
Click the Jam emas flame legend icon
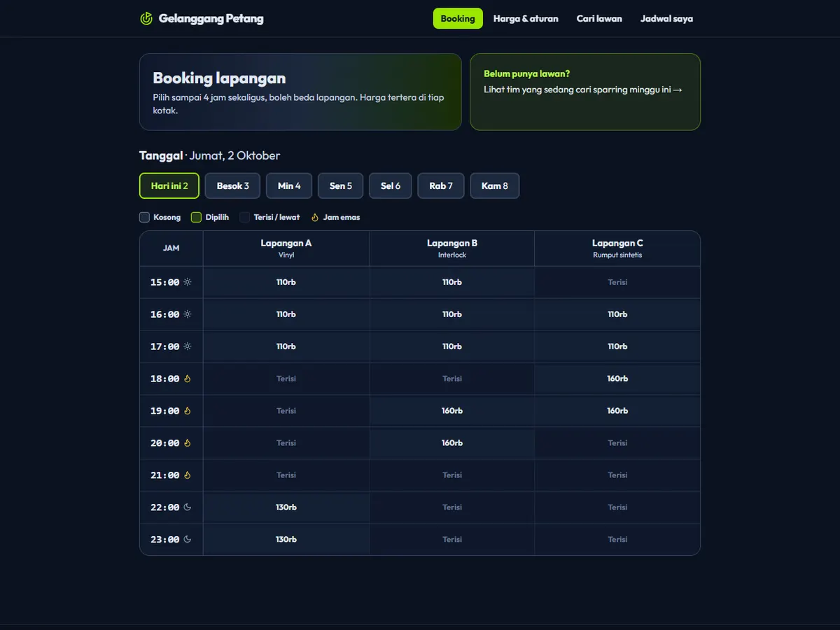pos(315,217)
